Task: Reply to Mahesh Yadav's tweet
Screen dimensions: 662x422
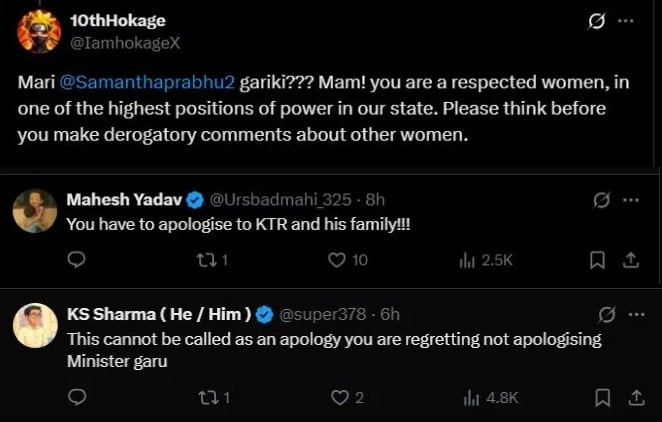Action: point(77,259)
